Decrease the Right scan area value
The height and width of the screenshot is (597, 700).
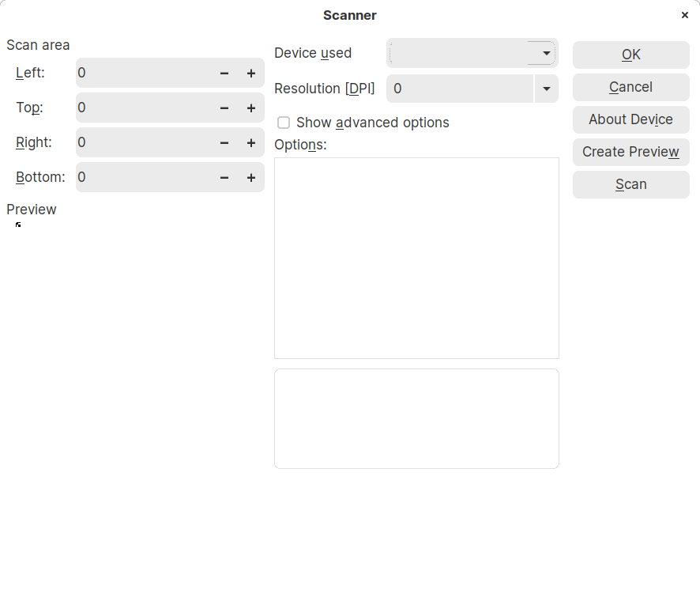click(224, 142)
